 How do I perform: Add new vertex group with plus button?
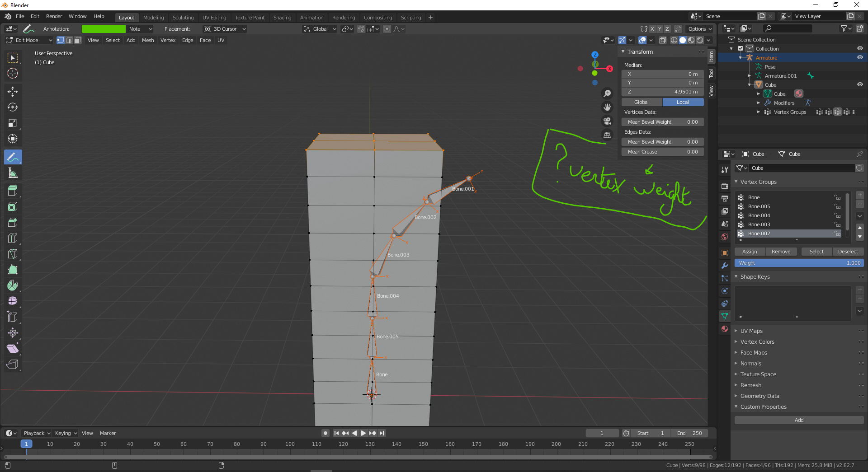(860, 195)
